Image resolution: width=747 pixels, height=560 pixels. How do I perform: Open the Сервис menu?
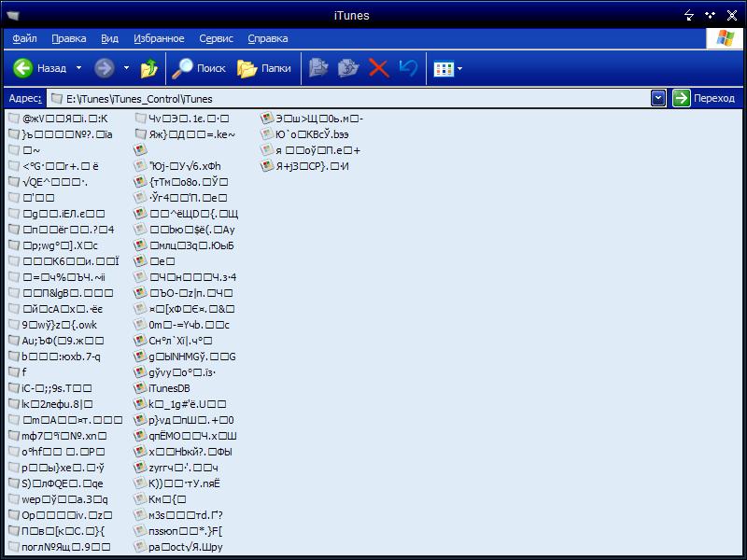[x=217, y=38]
